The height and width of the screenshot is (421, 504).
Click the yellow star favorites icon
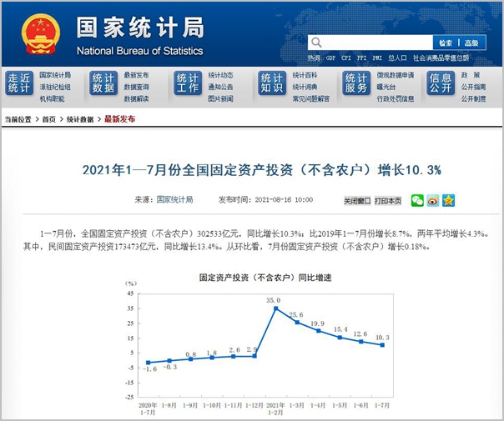tap(448, 200)
